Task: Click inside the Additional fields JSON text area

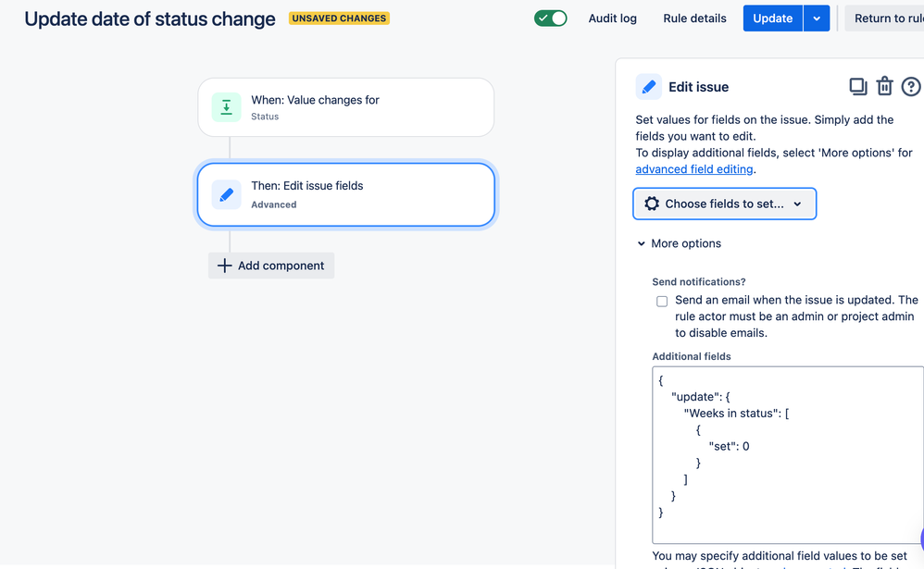Action: point(788,454)
